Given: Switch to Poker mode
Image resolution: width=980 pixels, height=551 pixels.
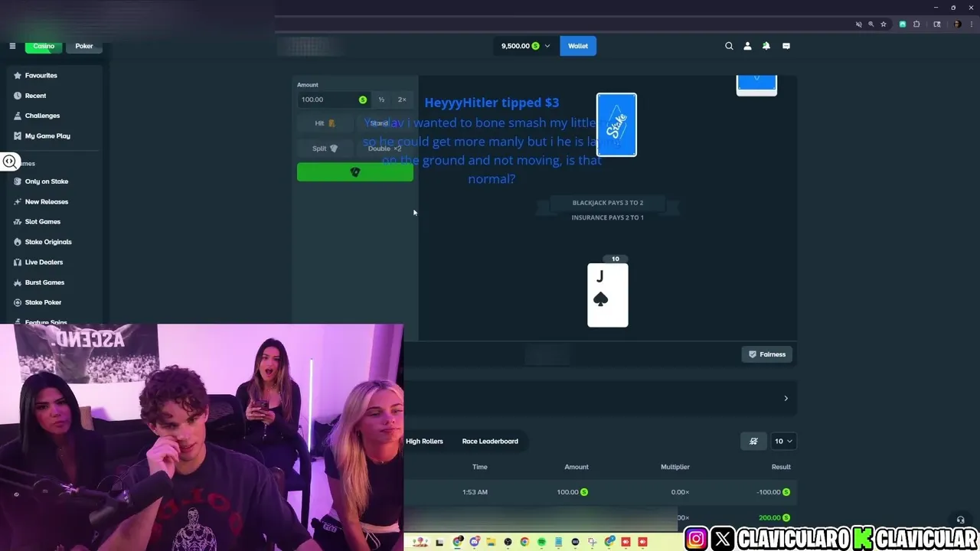Looking at the screenshot, I should pyautogui.click(x=84, y=46).
